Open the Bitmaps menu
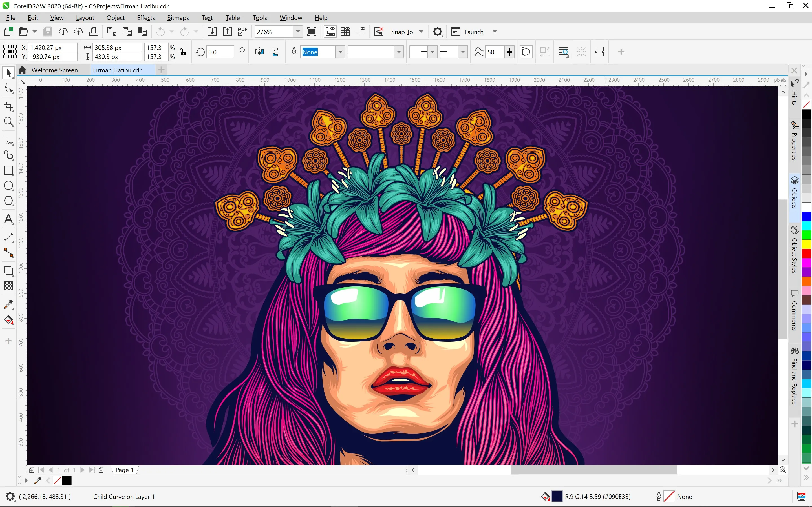The width and height of the screenshot is (812, 507). click(177, 17)
